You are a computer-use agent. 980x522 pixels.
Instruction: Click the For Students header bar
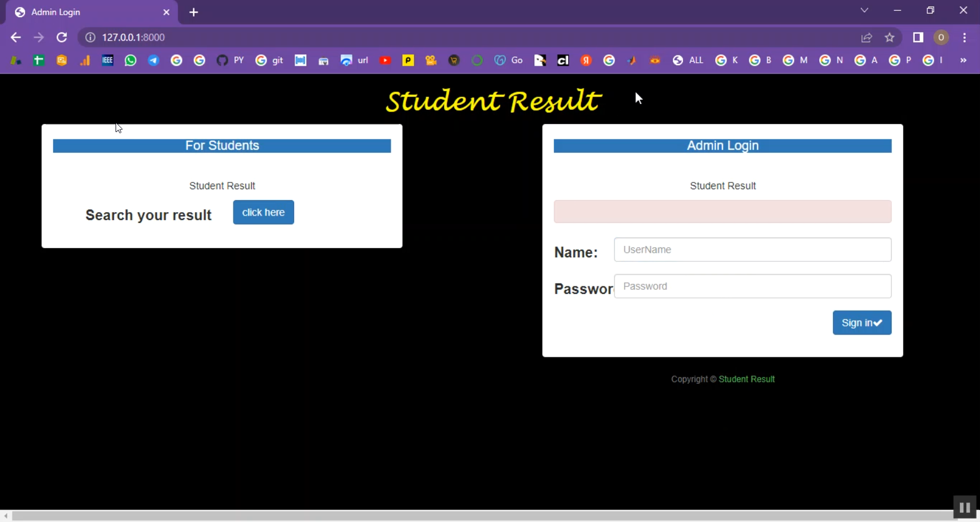point(222,146)
